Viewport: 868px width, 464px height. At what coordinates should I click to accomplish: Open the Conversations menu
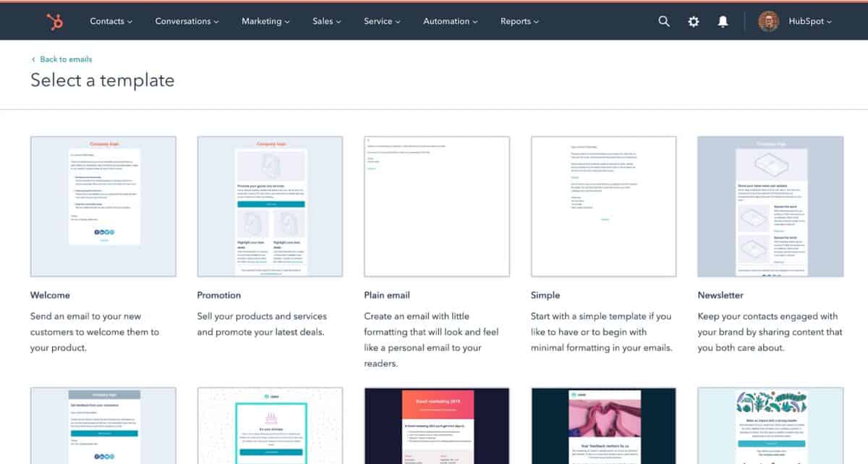click(x=186, y=22)
